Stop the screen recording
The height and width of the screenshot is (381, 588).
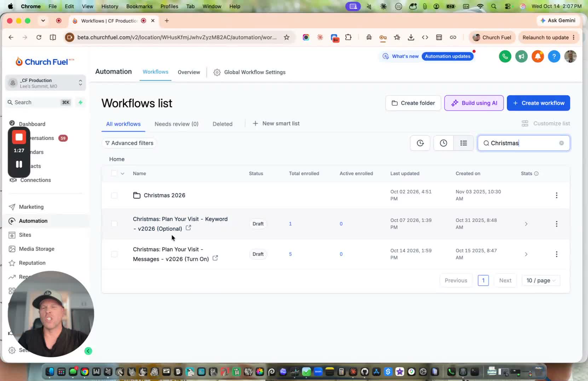[19, 137]
